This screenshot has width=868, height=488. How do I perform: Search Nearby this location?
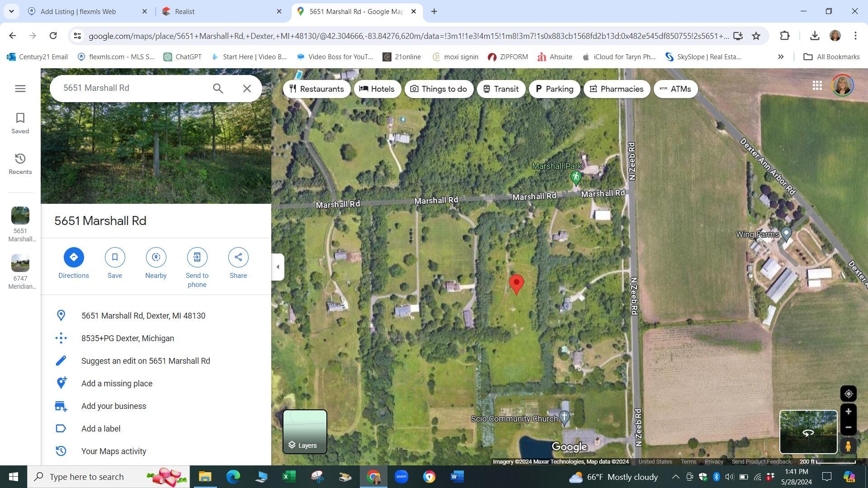pos(156,264)
